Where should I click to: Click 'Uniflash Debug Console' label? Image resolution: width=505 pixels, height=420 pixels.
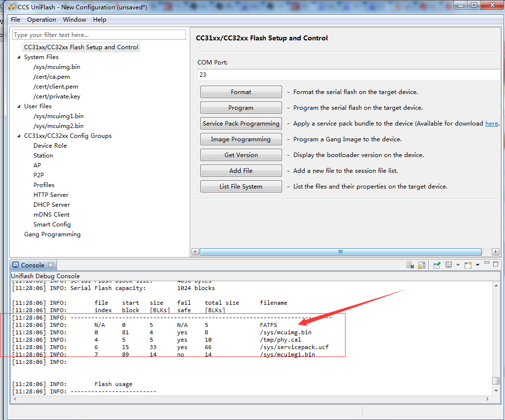(x=45, y=276)
